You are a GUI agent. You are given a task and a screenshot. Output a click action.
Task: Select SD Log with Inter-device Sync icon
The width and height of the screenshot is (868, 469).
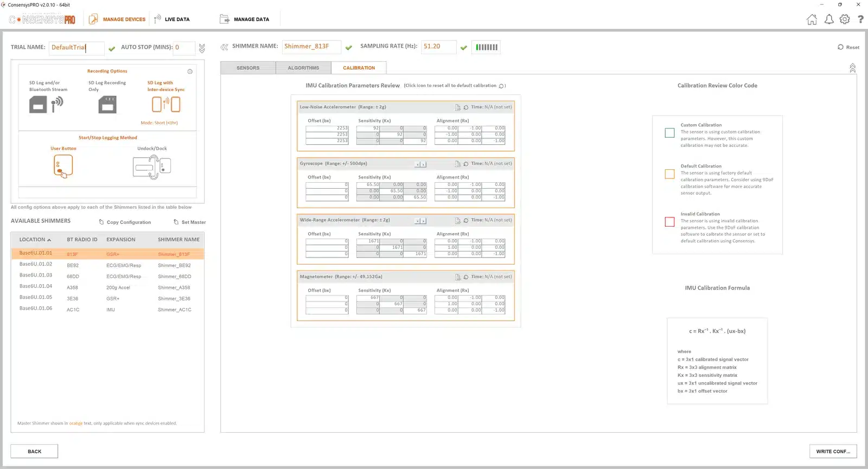pos(166,104)
